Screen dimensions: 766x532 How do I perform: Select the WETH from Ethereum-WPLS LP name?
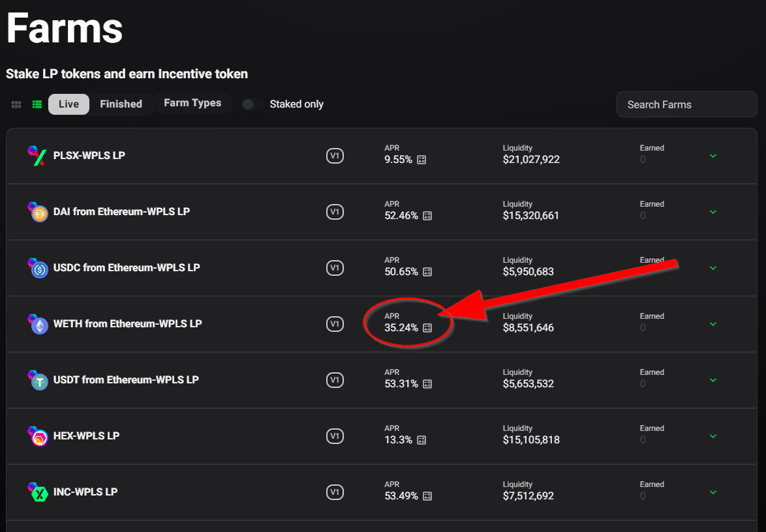pos(127,324)
